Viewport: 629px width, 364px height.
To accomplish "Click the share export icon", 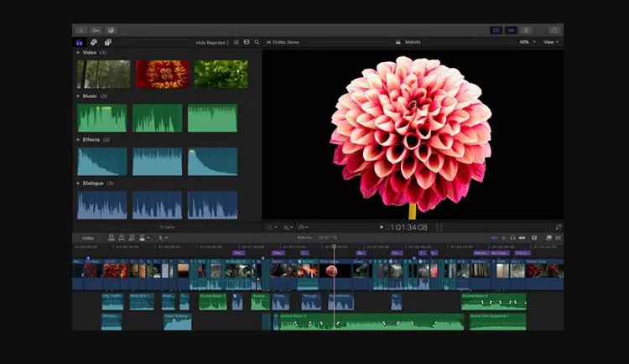I will [x=554, y=29].
